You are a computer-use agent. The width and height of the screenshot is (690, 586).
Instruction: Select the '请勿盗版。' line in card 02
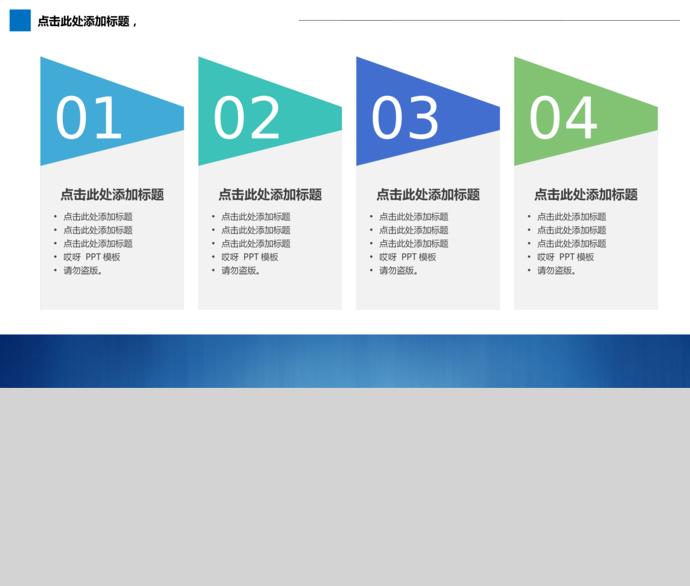point(241,271)
